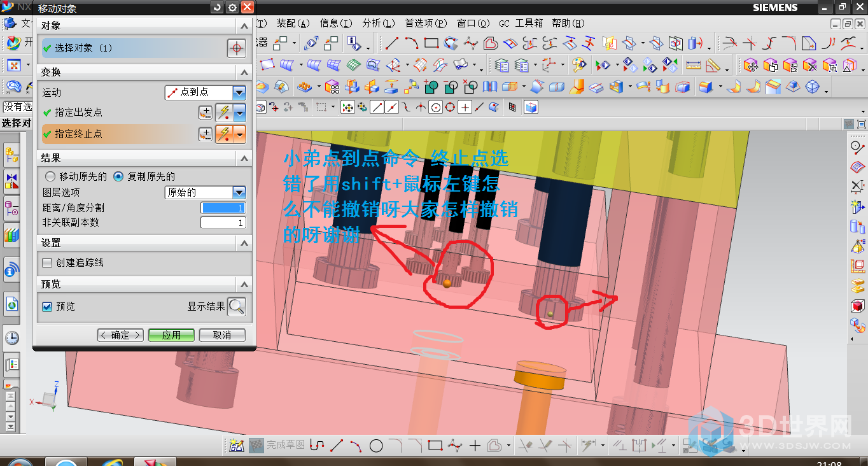This screenshot has width=868, height=466.
Task: Open the Assemblies menu
Action: point(293,24)
